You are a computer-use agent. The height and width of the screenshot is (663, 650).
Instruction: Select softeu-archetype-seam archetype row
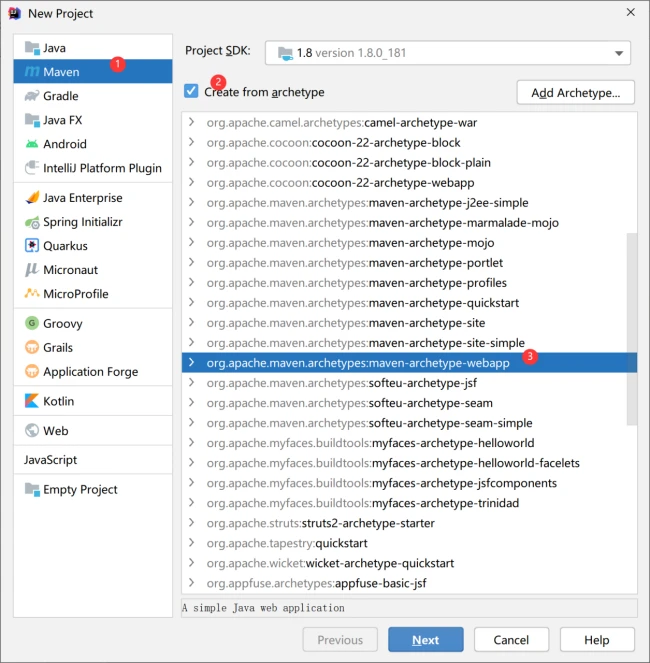(409, 403)
